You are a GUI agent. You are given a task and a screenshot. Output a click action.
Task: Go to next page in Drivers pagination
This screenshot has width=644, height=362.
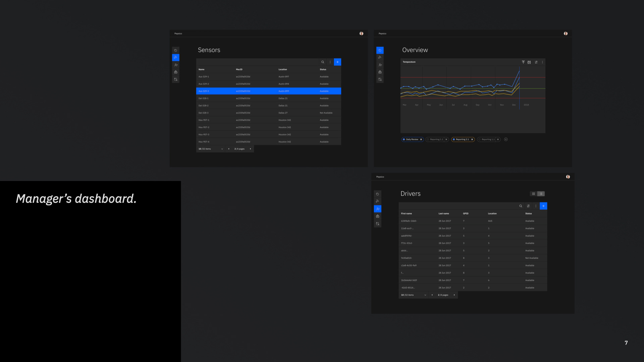click(x=454, y=295)
